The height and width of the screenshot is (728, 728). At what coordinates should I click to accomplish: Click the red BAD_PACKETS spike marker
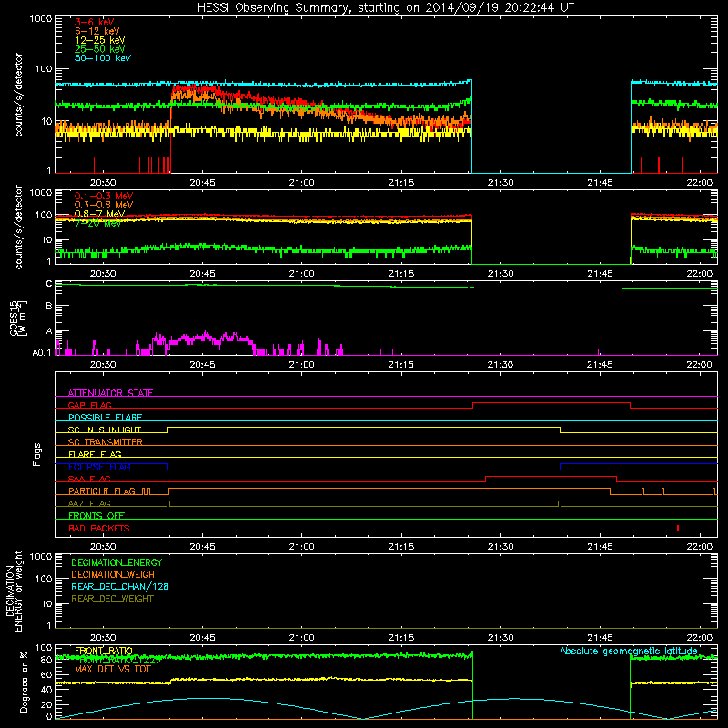point(678,528)
